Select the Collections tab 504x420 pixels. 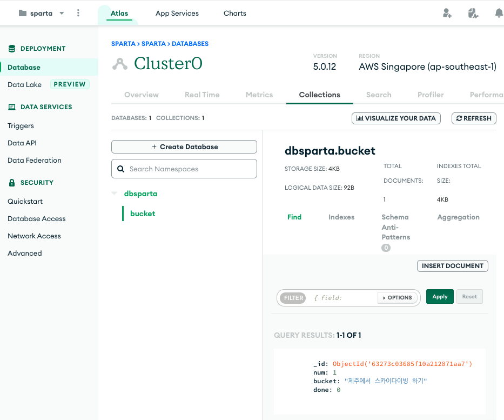point(319,95)
